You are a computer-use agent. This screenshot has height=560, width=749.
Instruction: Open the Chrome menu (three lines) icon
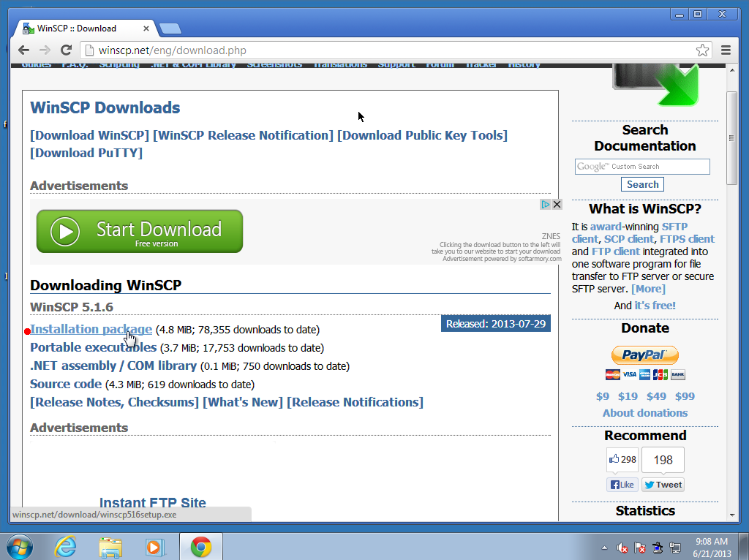tap(726, 50)
